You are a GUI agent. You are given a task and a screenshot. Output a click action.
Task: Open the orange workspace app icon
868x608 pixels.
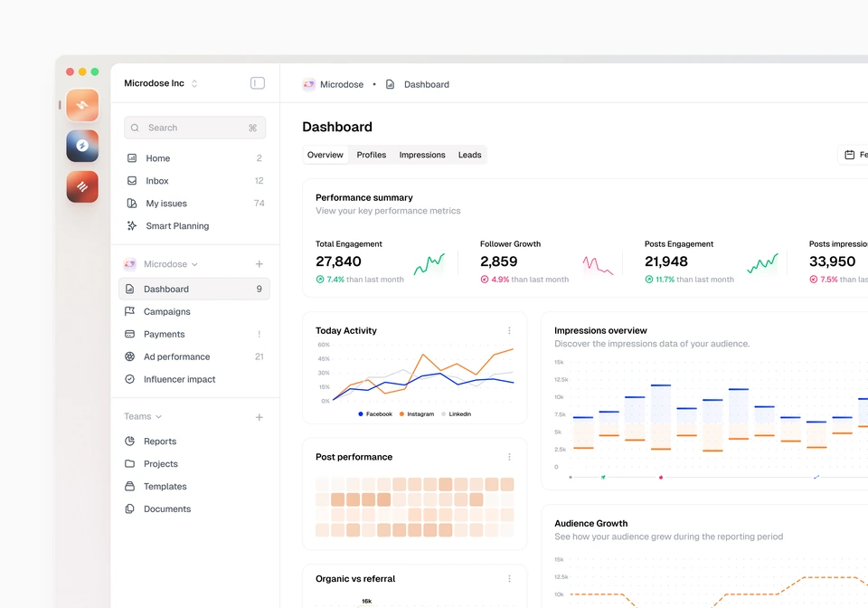click(x=82, y=105)
